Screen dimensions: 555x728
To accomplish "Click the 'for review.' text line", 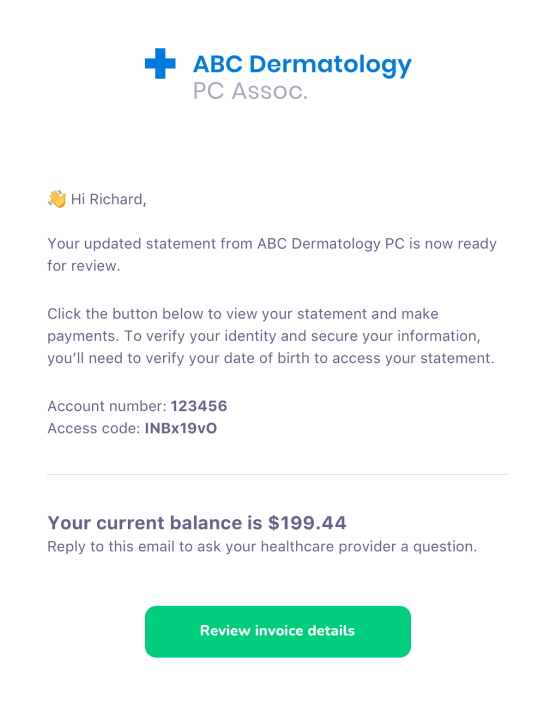I will [84, 266].
